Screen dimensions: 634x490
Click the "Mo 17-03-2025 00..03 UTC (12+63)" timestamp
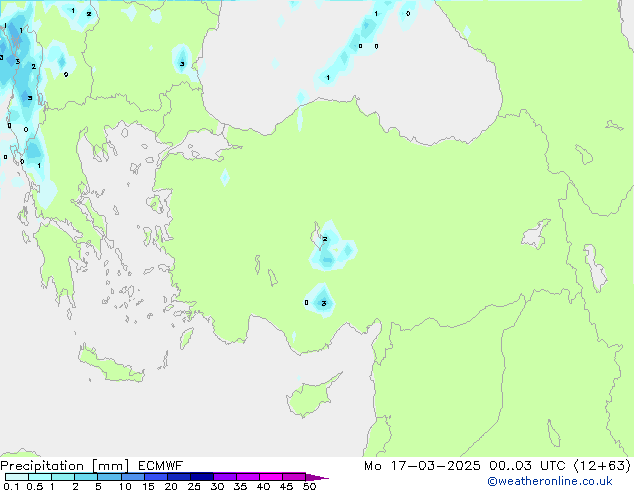(x=497, y=466)
